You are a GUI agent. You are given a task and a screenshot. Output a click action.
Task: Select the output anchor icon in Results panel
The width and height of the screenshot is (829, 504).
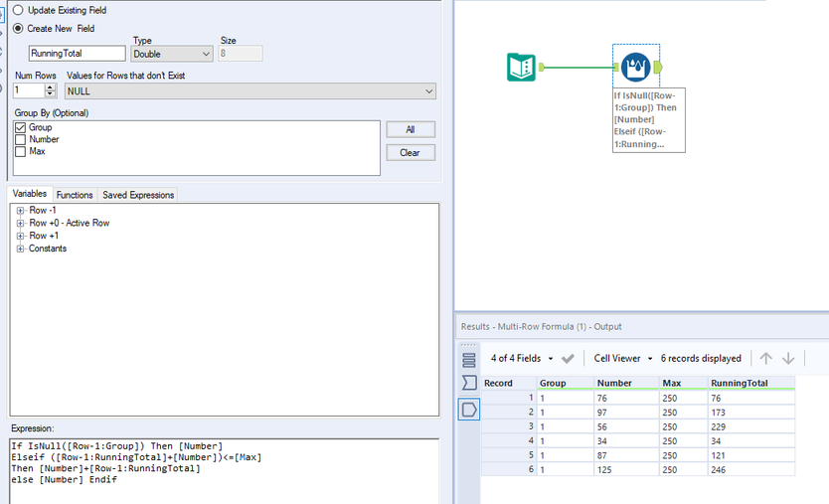pos(469,409)
